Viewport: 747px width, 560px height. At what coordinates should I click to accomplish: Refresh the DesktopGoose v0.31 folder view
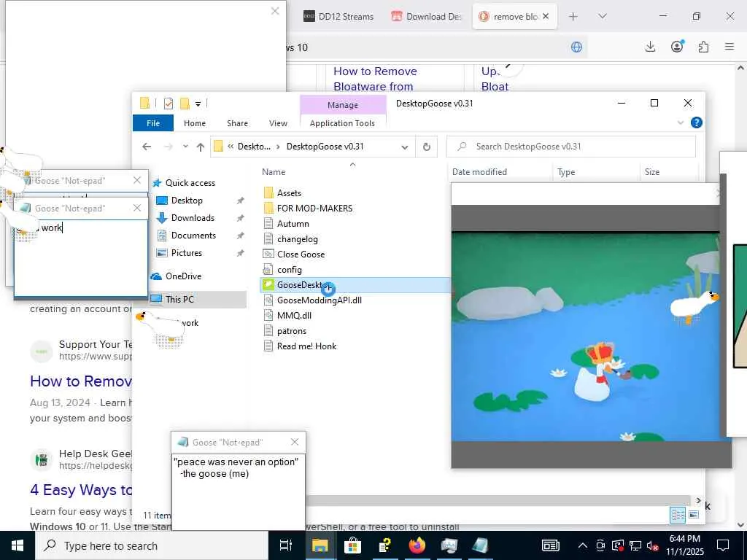pyautogui.click(x=426, y=147)
